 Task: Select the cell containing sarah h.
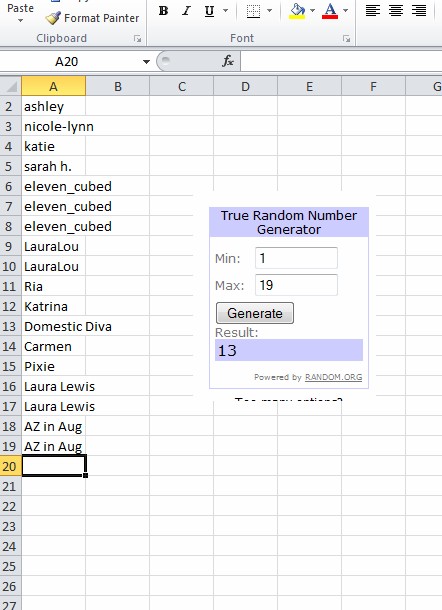coord(53,166)
